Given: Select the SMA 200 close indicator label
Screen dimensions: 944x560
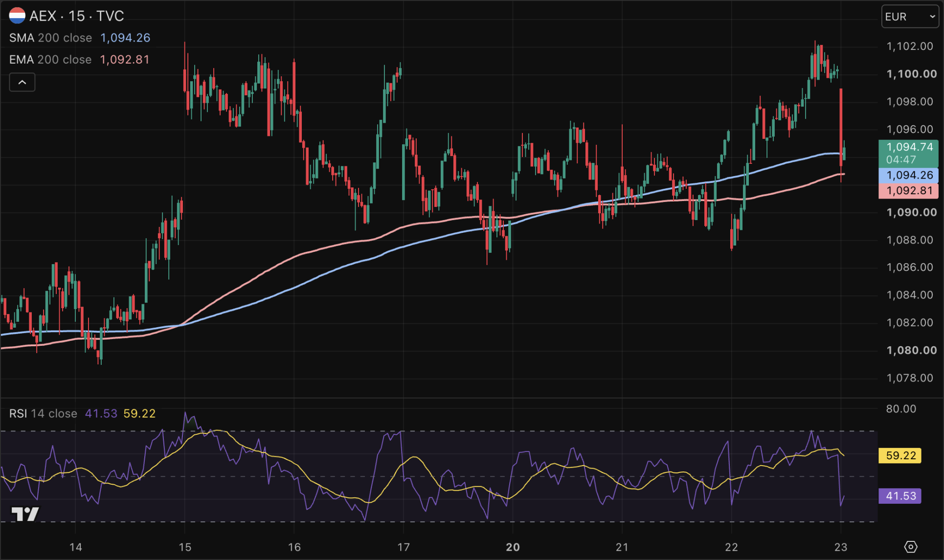Looking at the screenshot, I should (50, 38).
